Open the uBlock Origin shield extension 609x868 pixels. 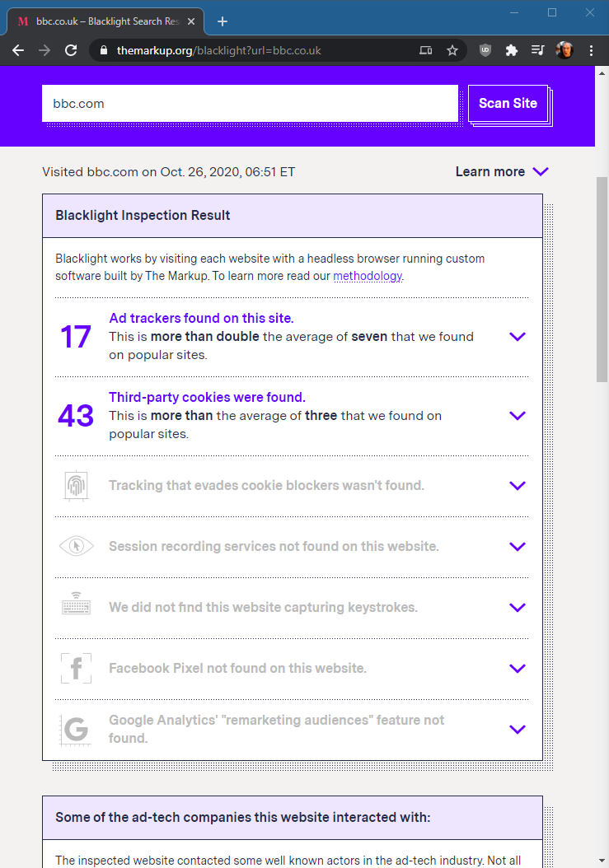point(485,50)
